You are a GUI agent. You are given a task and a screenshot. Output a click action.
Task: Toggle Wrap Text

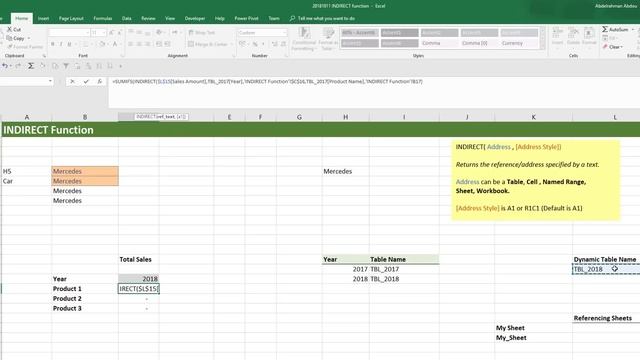(x=202, y=32)
